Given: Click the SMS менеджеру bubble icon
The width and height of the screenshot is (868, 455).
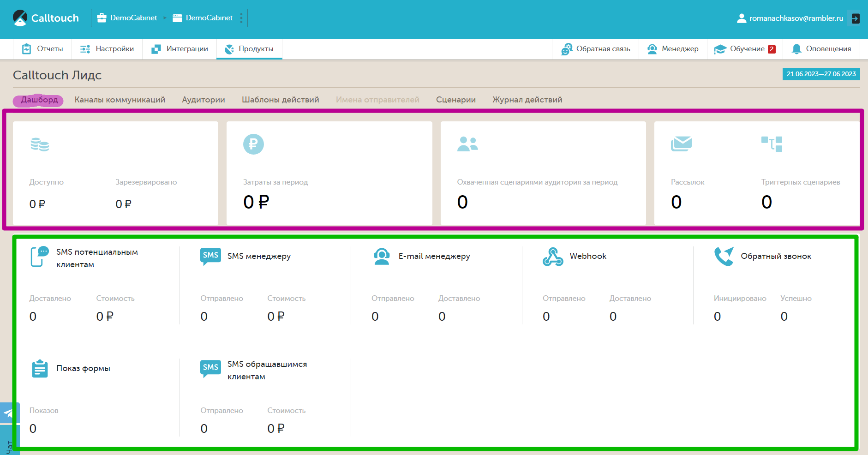Looking at the screenshot, I should [210, 256].
